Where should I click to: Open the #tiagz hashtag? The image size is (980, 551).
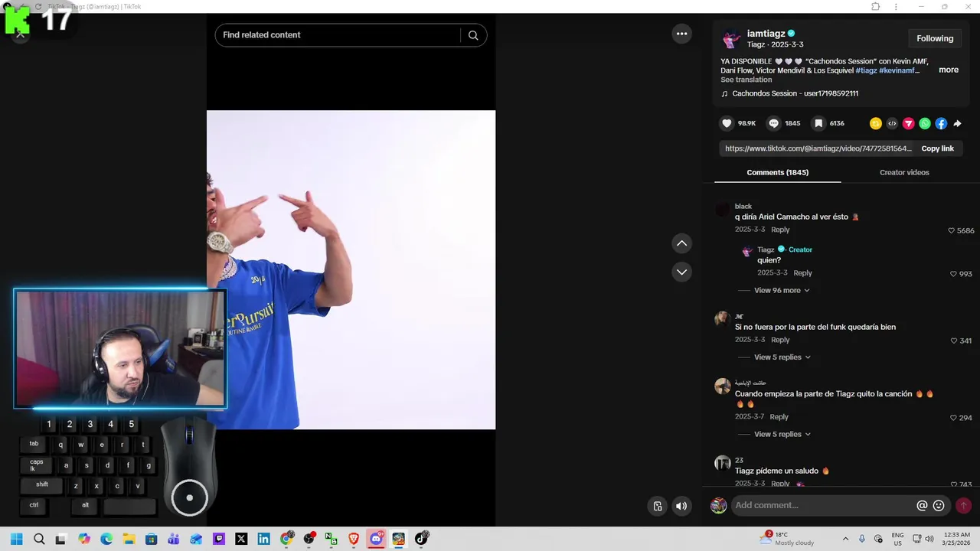pos(866,70)
